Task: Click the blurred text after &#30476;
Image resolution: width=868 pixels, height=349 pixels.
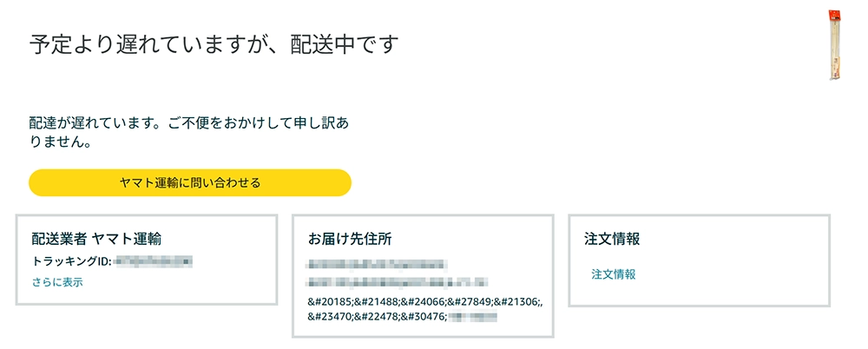Action: tap(472, 316)
